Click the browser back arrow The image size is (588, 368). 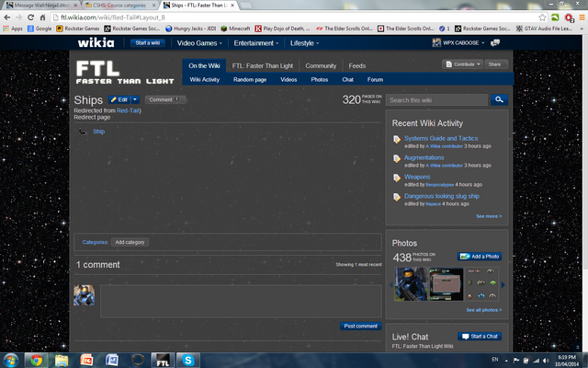coord(6,17)
